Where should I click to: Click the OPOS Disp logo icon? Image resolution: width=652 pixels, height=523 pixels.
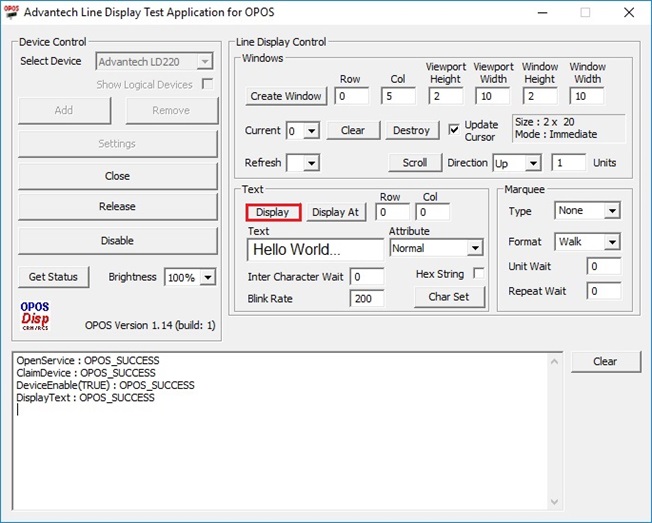tap(35, 315)
